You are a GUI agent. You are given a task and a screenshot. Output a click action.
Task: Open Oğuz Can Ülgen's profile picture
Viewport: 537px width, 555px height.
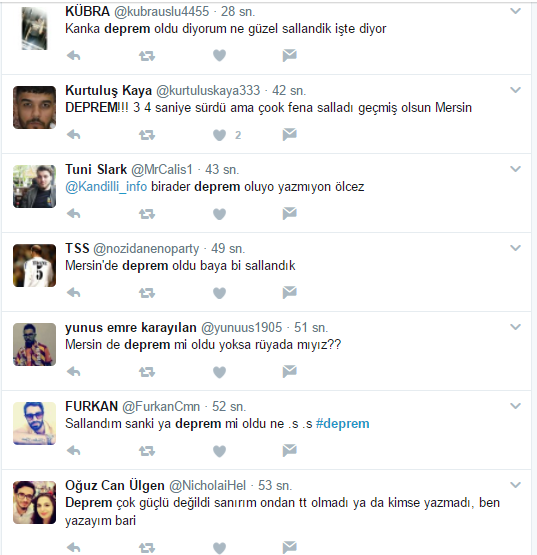coord(34,502)
